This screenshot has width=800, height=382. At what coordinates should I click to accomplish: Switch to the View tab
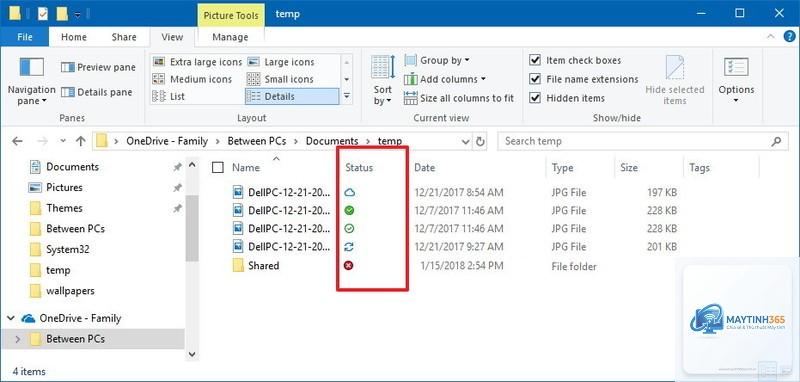[x=172, y=37]
